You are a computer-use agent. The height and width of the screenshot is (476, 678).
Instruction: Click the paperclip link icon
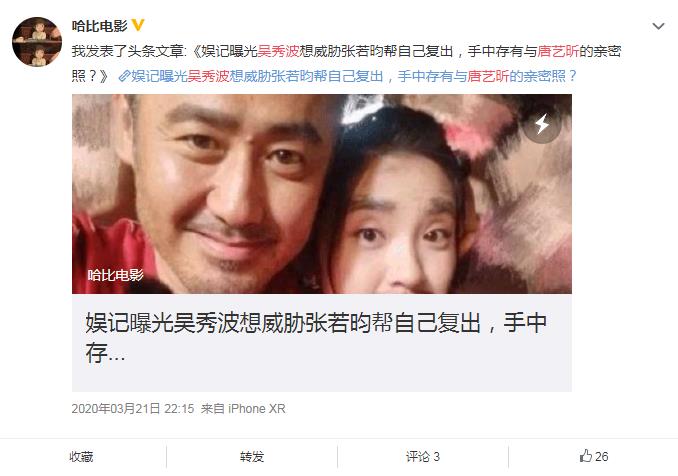(x=125, y=77)
